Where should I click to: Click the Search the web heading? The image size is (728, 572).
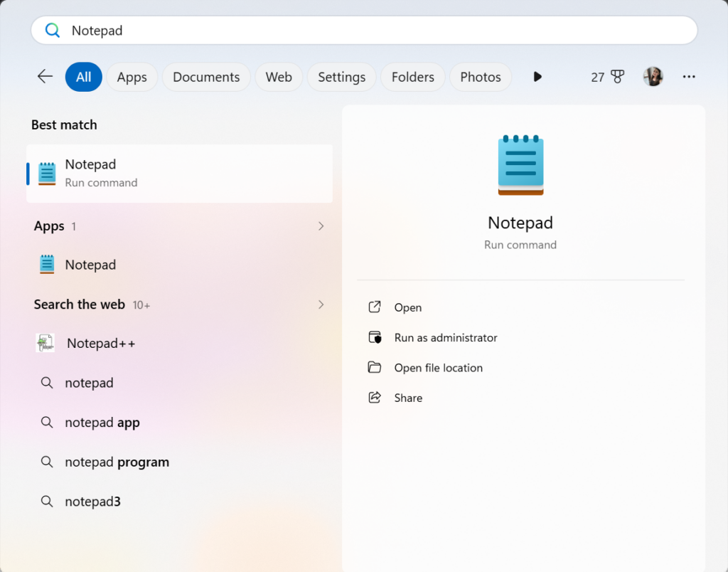click(80, 304)
